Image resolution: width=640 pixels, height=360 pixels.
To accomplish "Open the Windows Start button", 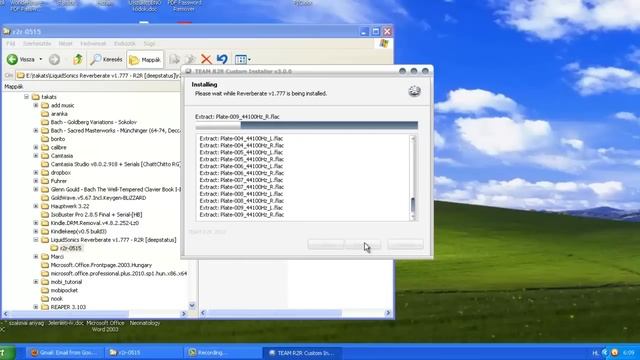I will tap(7, 352).
